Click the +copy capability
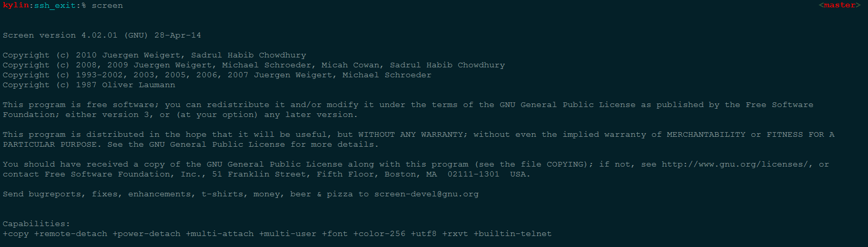This screenshot has width=868, height=247. [16, 233]
